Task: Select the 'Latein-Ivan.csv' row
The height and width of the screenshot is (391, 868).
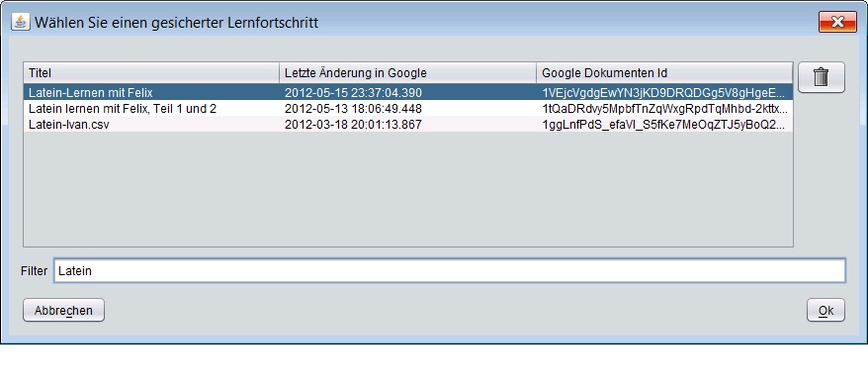Action: pyautogui.click(x=408, y=125)
